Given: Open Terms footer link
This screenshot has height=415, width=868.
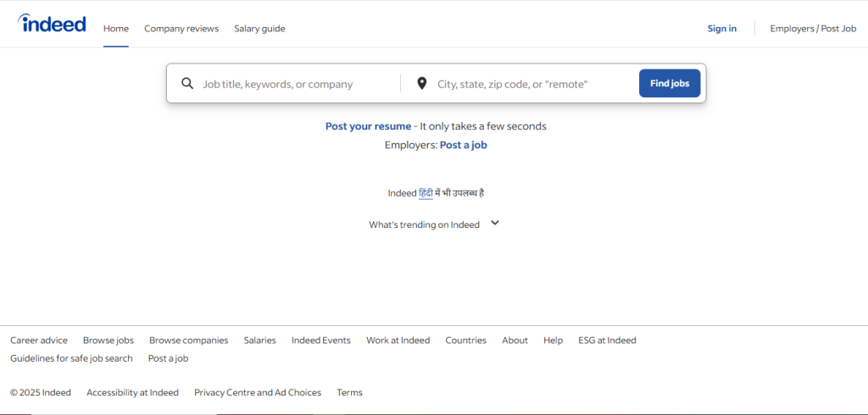Looking at the screenshot, I should (x=350, y=392).
